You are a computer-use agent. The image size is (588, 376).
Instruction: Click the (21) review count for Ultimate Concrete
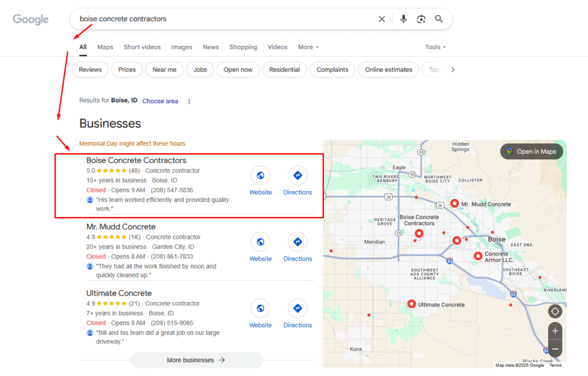tap(134, 303)
